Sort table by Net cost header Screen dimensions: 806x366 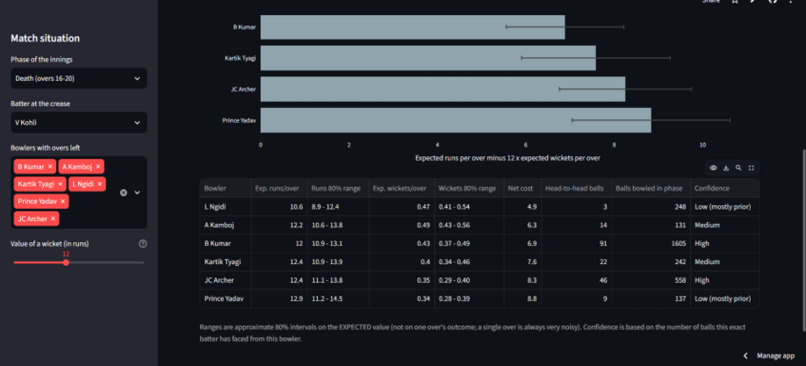coord(523,188)
